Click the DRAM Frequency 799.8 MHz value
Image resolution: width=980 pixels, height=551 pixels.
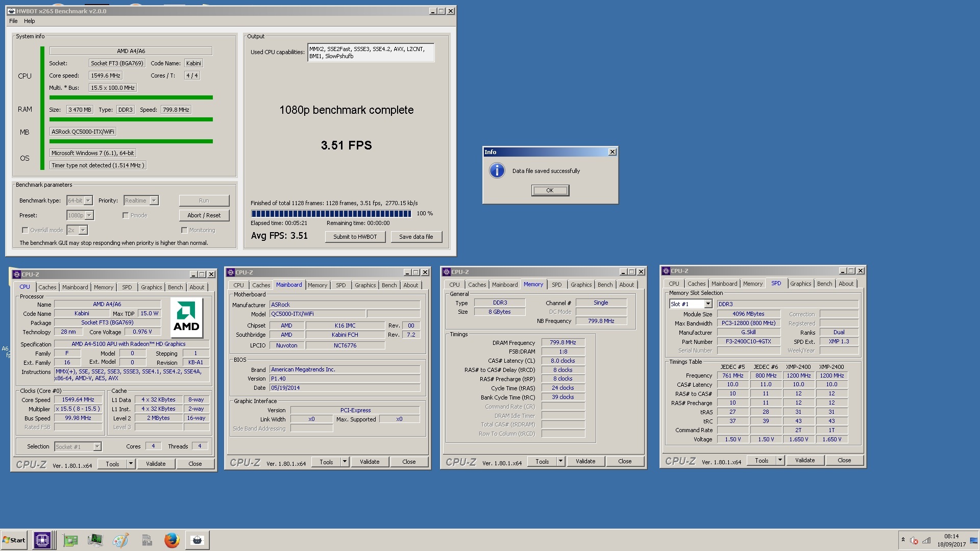point(563,342)
